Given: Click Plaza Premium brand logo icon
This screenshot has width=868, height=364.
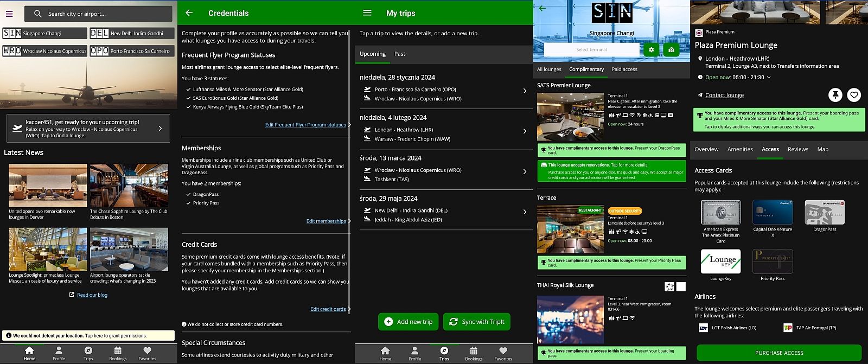Looking at the screenshot, I should (x=699, y=32).
